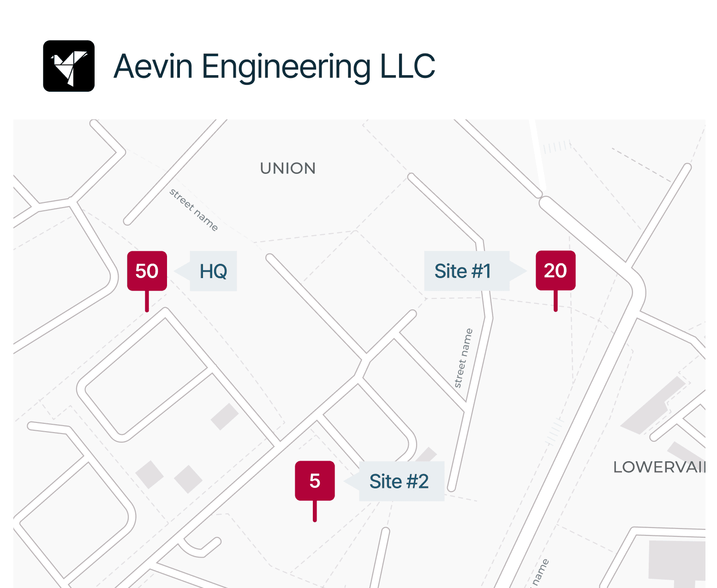Click the vertical street name label near Site #1
Screen dimensions: 717x588
coord(463,358)
